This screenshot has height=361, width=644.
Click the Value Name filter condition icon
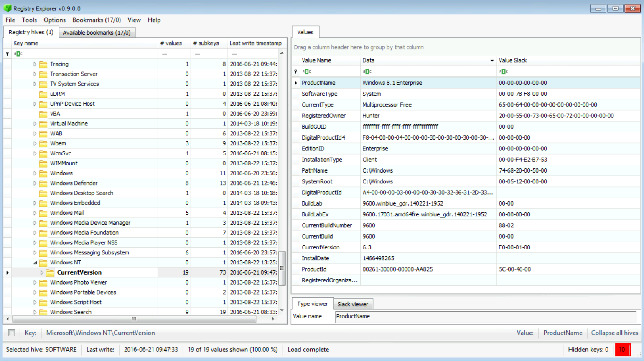tap(306, 71)
